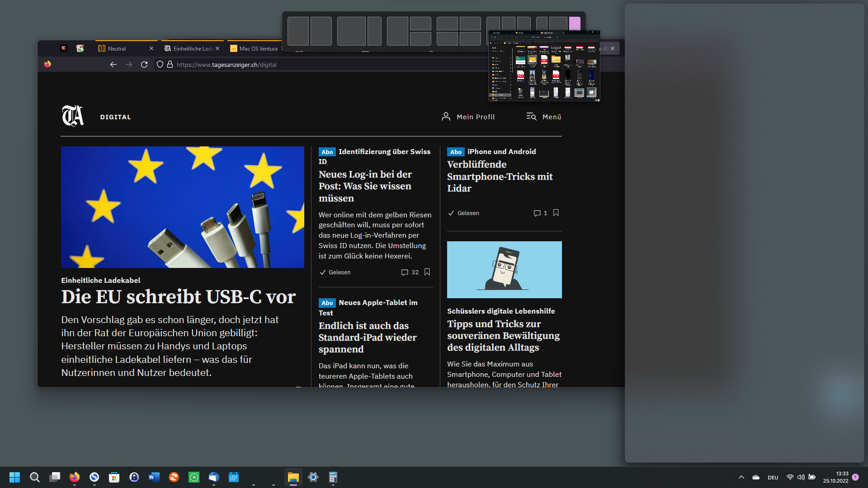Viewport: 868px width, 488px height.
Task: Open the cartoon smartphone illustration thumbnail
Action: [x=505, y=270]
